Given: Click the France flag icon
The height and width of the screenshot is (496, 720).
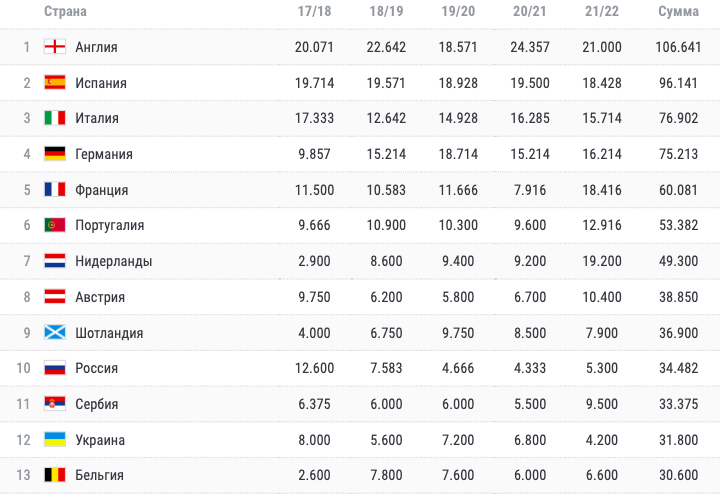Looking at the screenshot, I should tap(55, 189).
